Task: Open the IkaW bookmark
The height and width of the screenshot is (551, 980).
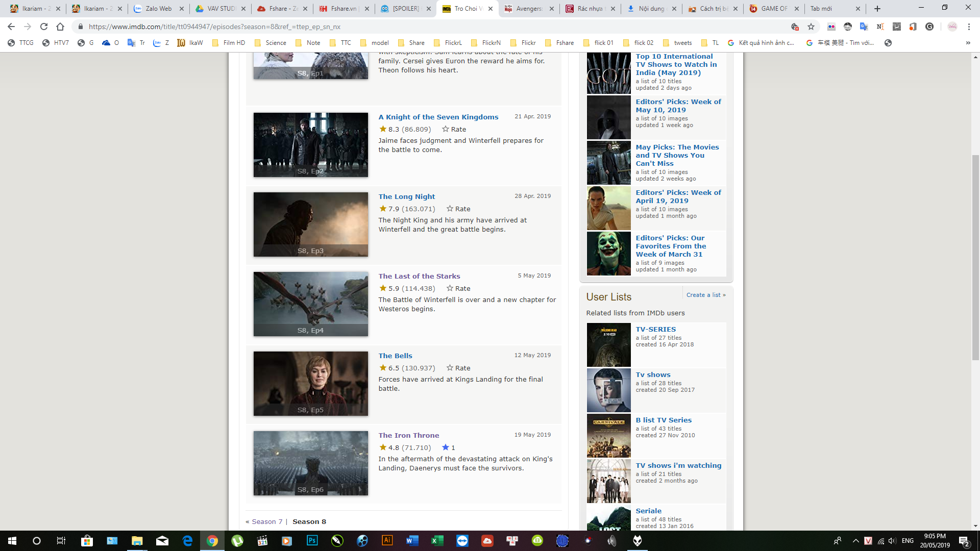Action: pyautogui.click(x=190, y=43)
